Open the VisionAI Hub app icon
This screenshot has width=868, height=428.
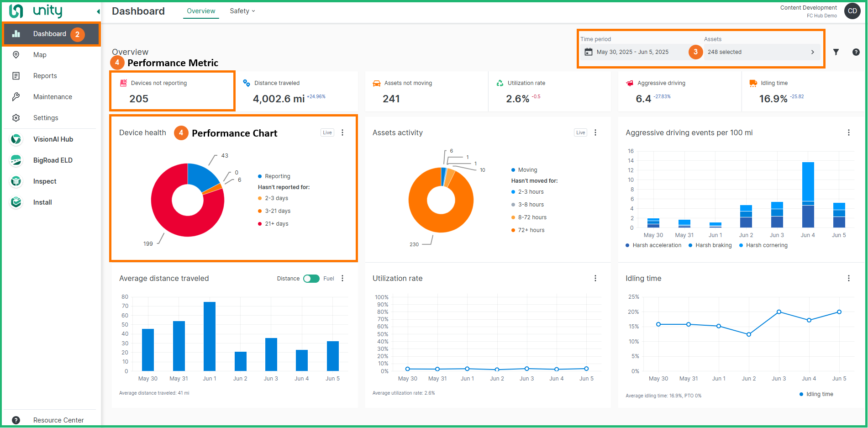tap(16, 139)
